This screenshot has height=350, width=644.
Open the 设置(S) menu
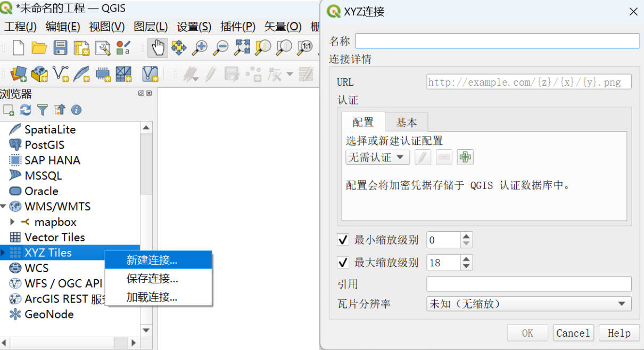click(x=194, y=27)
